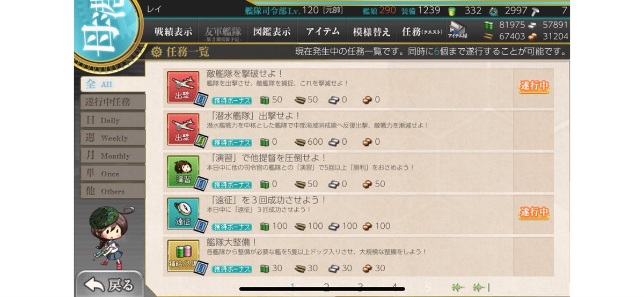644x297 pixels.
Task: Toggle 遂行中 status on 遠征 3回 quest
Action: tap(533, 213)
